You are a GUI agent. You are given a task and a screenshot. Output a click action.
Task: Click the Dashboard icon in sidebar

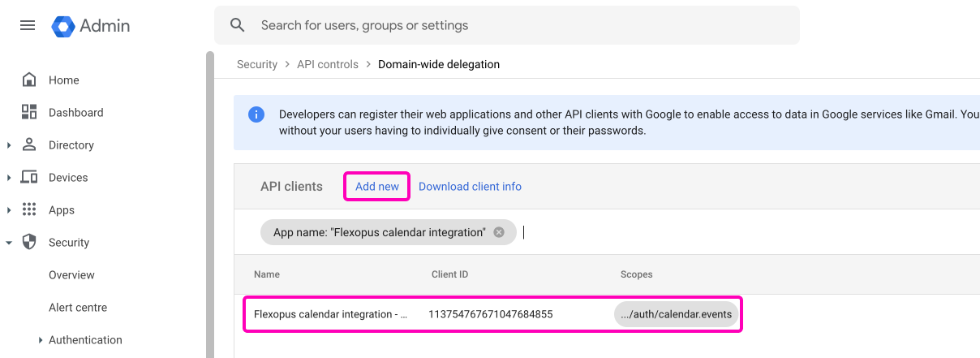29,112
